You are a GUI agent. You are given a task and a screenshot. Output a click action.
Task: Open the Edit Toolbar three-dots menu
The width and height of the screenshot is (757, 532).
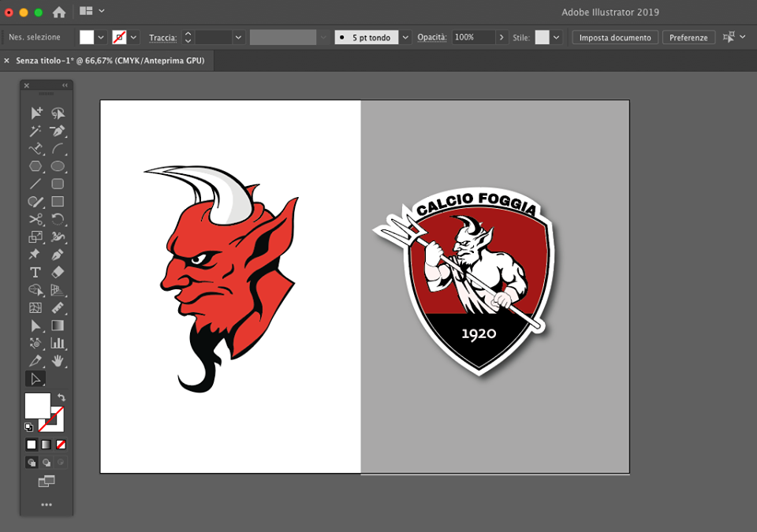(47, 505)
